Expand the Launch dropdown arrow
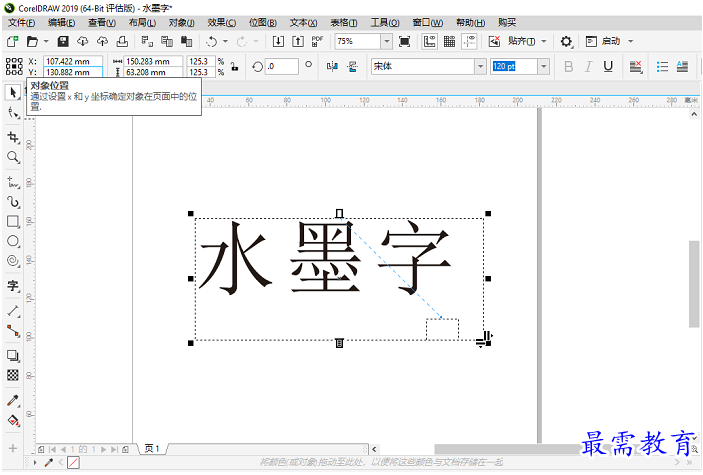The image size is (703, 475). (x=630, y=41)
